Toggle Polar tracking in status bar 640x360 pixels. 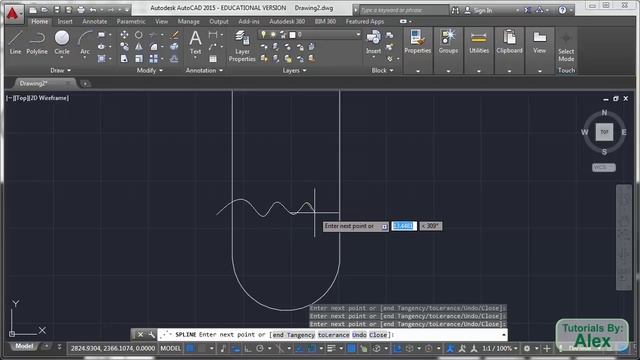260,349
